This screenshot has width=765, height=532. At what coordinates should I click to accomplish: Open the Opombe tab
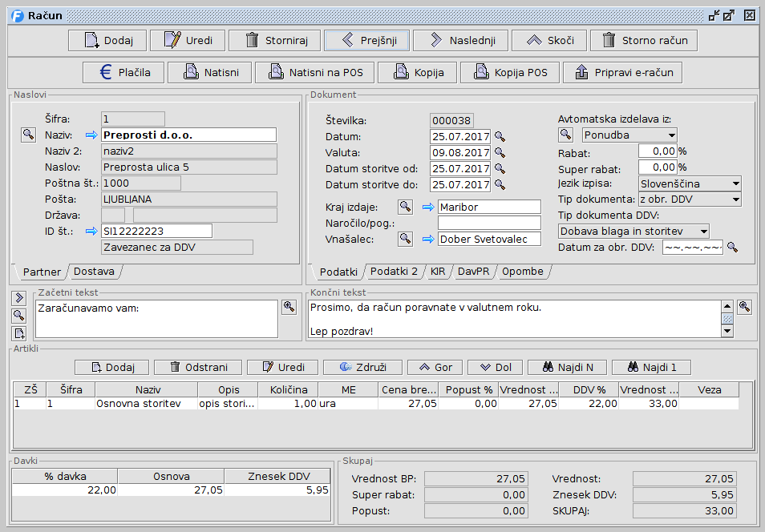point(523,272)
